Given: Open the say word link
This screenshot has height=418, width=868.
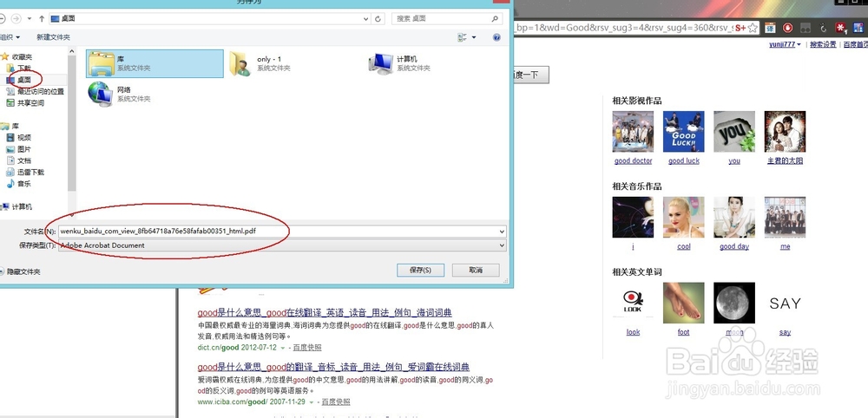Looking at the screenshot, I should tap(785, 332).
